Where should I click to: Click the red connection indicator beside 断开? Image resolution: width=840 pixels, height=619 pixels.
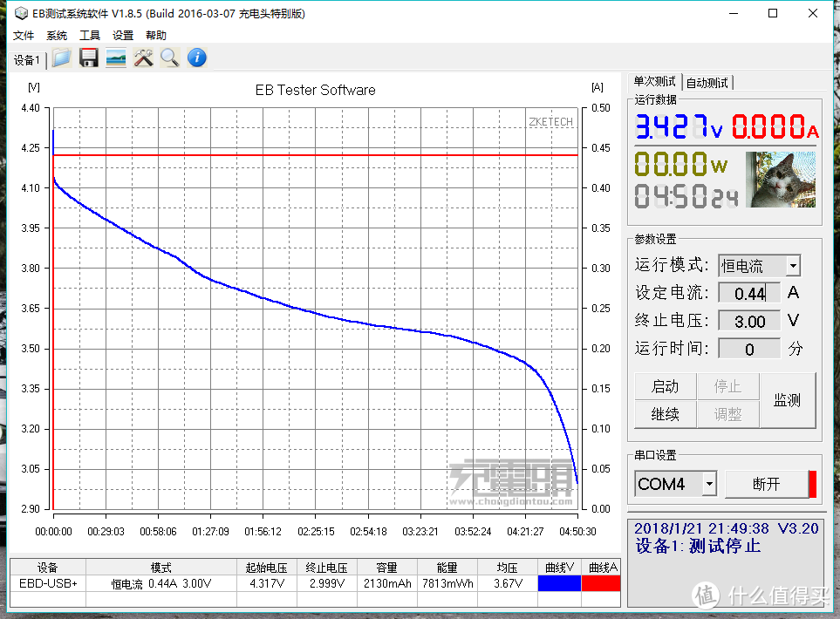[812, 484]
